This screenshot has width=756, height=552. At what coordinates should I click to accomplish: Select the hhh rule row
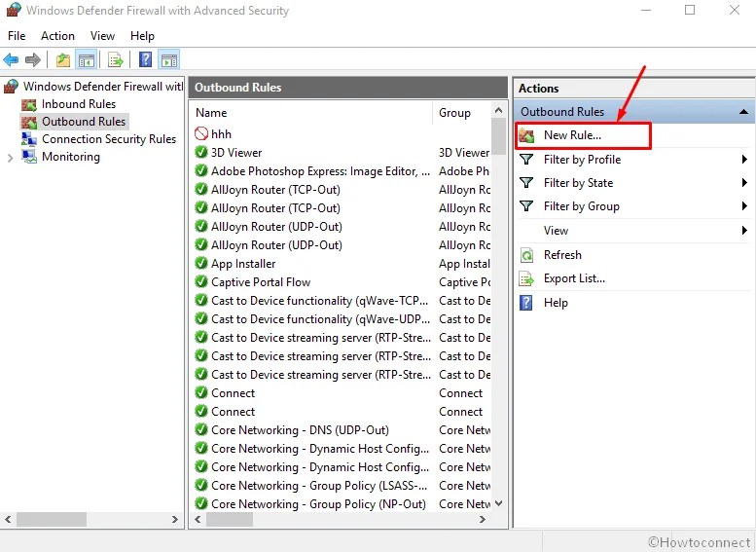point(342,133)
